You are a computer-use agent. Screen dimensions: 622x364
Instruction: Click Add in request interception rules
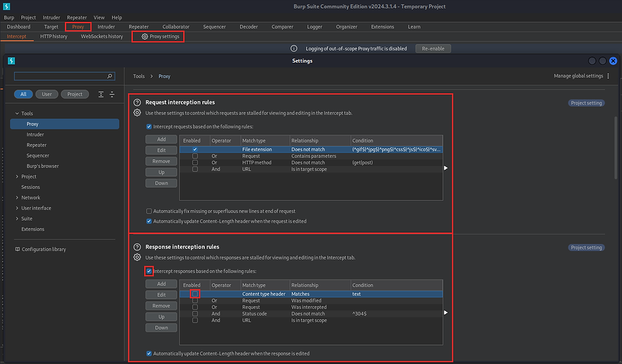(161, 139)
